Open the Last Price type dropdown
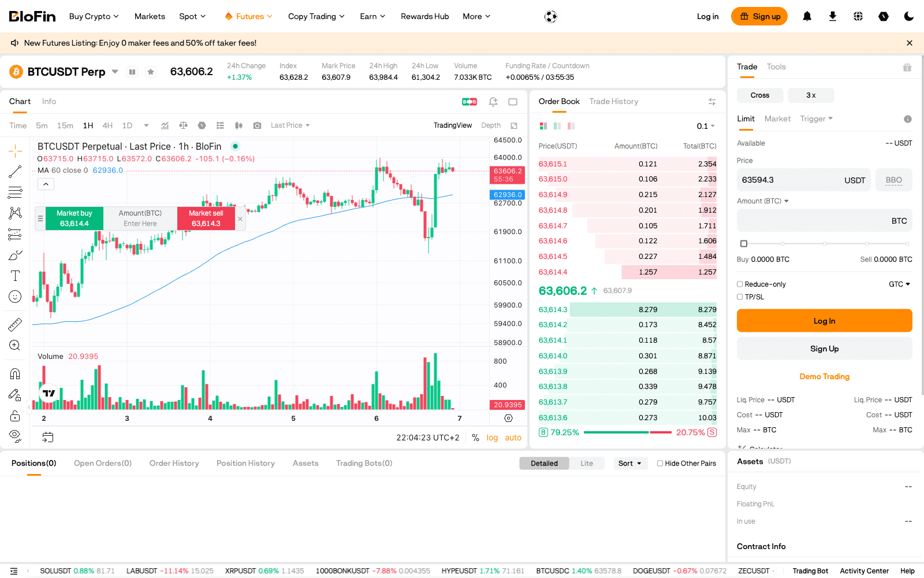Viewport: 924px width, 578px height. [x=290, y=125]
